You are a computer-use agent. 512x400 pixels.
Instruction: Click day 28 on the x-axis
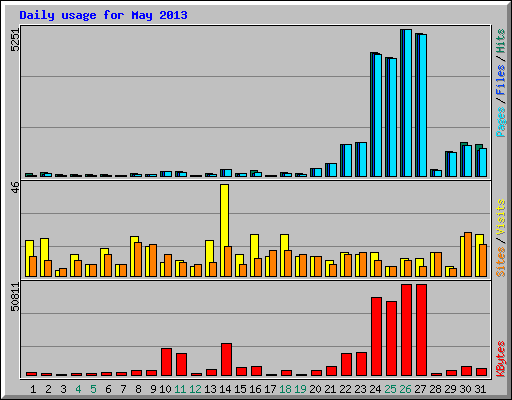pos(435,389)
